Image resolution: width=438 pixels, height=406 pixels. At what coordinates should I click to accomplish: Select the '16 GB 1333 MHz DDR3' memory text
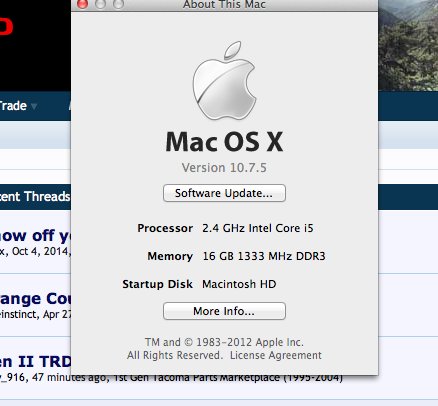(264, 256)
